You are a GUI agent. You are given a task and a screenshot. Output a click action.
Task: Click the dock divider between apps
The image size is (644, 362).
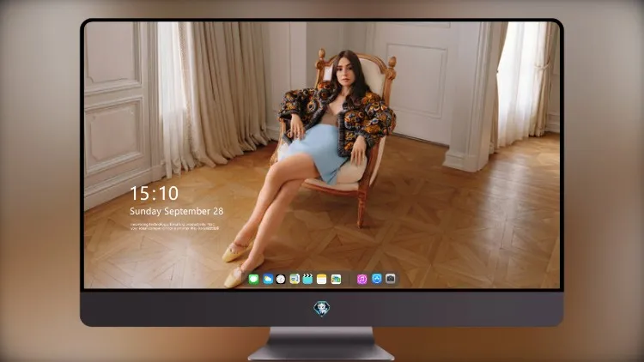click(x=349, y=279)
